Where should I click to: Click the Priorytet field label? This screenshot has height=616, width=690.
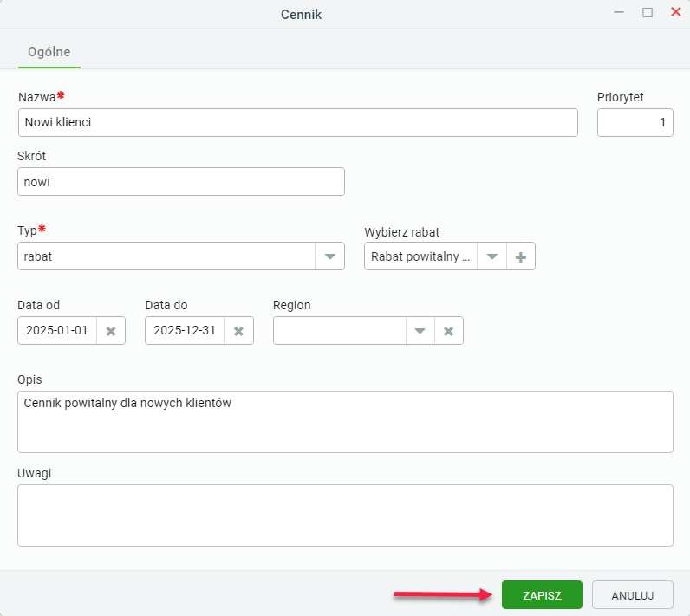(x=620, y=97)
